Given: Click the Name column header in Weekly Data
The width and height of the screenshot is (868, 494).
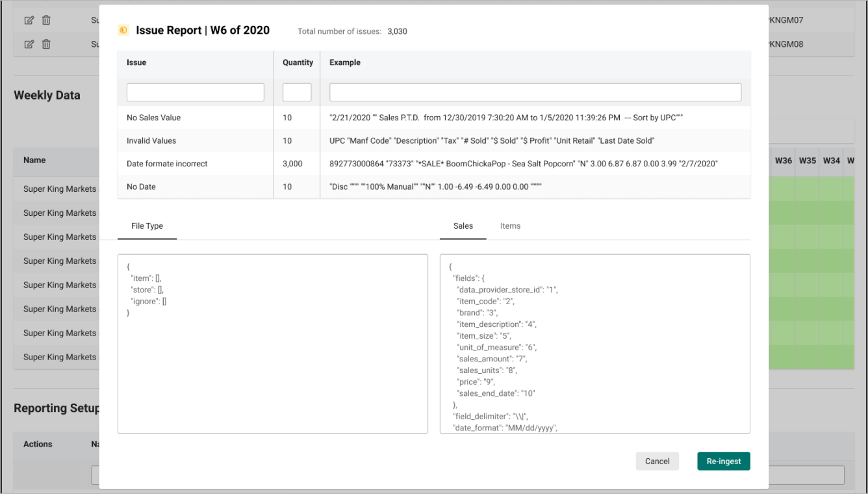Looking at the screenshot, I should click(x=34, y=160).
